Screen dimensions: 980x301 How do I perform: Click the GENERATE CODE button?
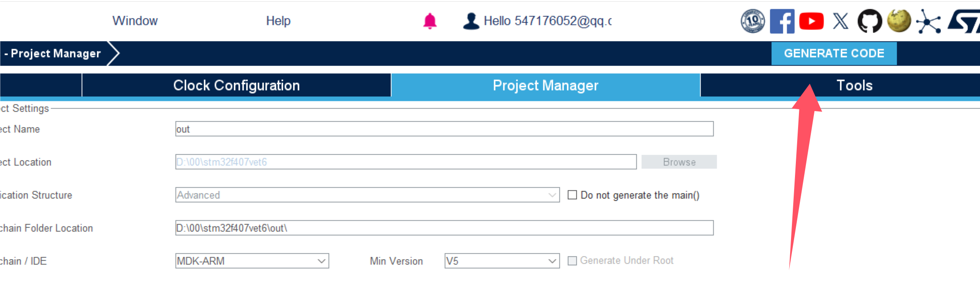(x=834, y=54)
